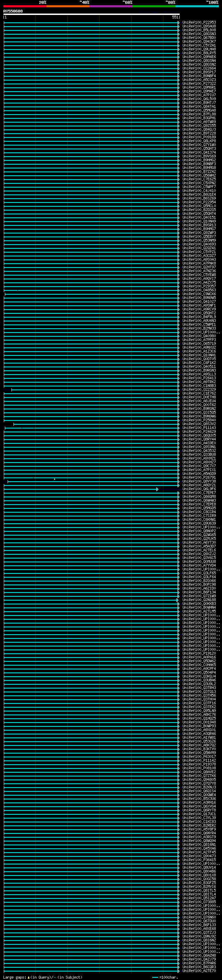The height and width of the screenshot is (980, 222).
Task: Select hit label UniRef100_Q6L9F6
Action: tap(199, 489)
